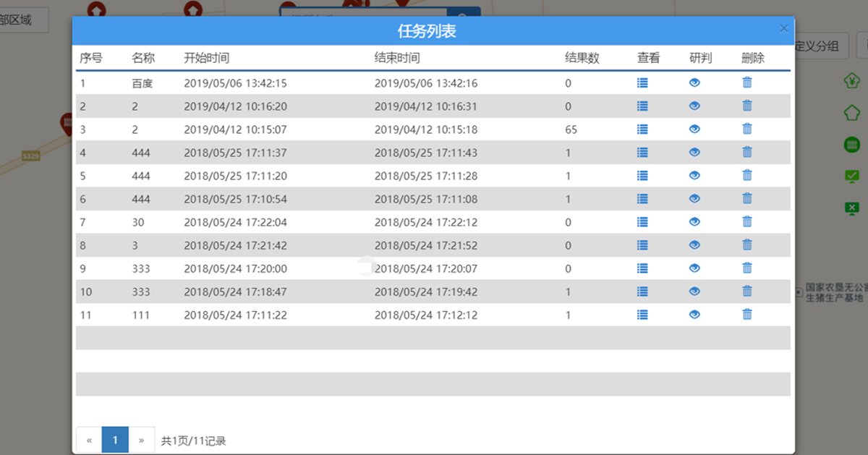The image size is (868, 455).
Task: Delete row 8 task via trash icon
Action: tap(747, 244)
